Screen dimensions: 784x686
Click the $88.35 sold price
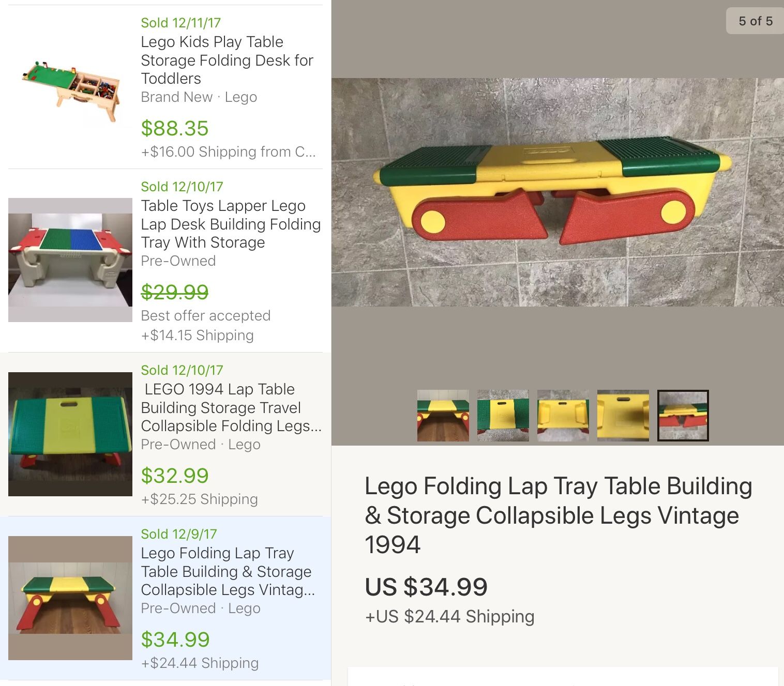pos(175,128)
